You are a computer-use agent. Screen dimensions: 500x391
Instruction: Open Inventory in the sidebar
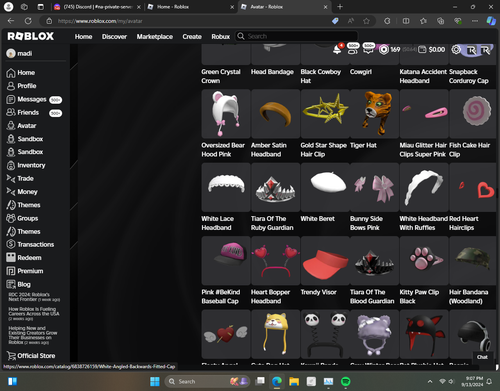coord(26,165)
